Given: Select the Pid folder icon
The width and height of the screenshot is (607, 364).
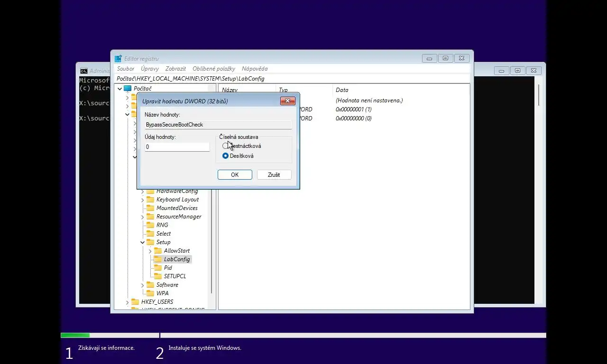Looking at the screenshot, I should point(158,268).
